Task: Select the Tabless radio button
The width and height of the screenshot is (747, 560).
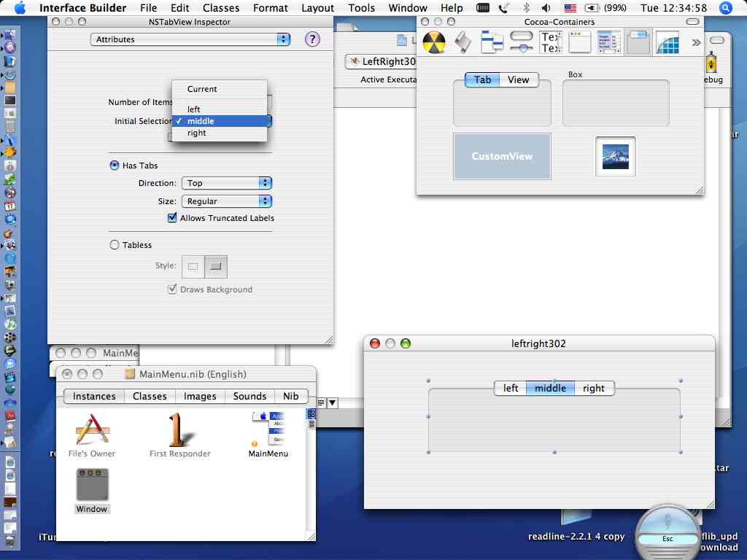Action: (115, 245)
